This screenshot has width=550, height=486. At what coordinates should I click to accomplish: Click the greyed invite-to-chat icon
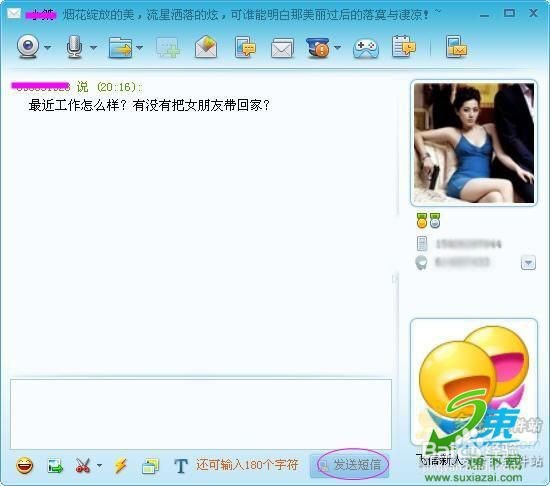[168, 47]
